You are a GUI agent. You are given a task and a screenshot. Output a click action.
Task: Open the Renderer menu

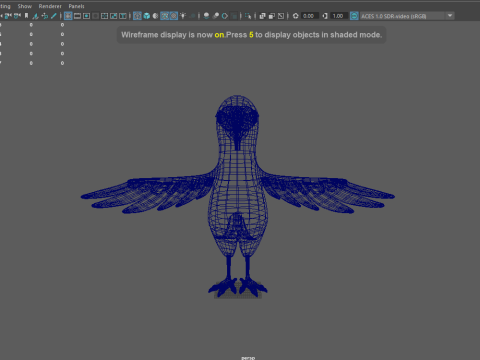click(50, 6)
